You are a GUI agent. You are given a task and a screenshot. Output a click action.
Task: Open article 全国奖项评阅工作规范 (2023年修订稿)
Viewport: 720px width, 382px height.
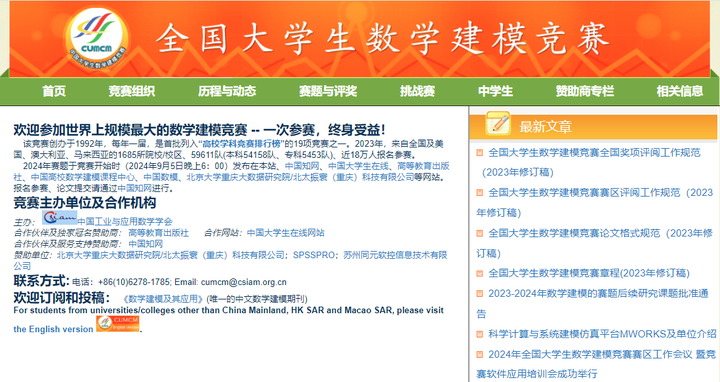591,162
